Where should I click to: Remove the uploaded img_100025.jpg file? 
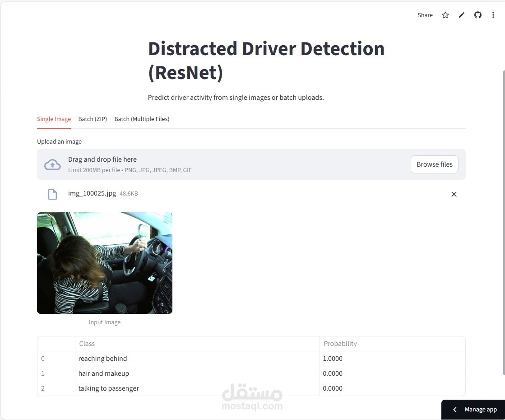pos(454,194)
